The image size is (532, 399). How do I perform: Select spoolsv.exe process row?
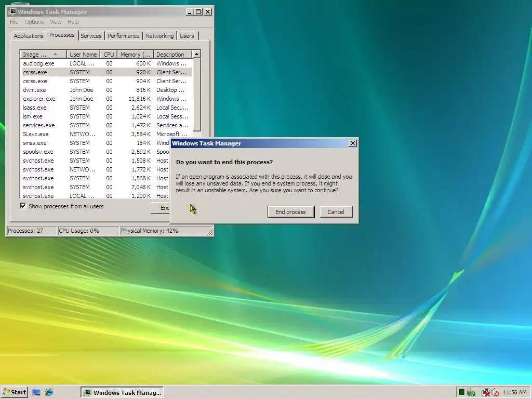click(96, 152)
